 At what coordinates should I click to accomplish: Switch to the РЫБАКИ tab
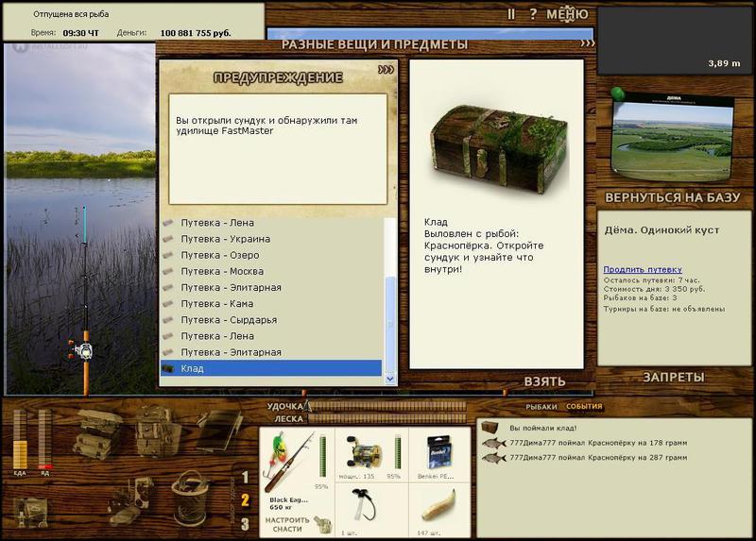click(x=541, y=407)
